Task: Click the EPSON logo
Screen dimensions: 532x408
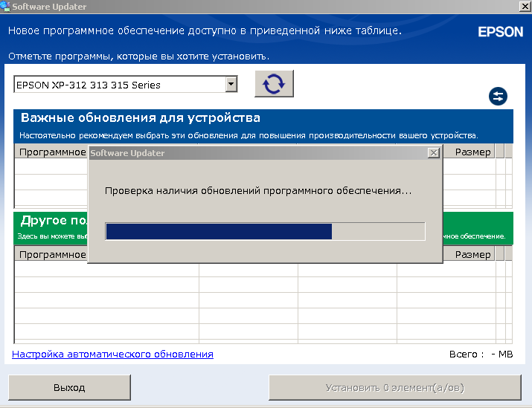Action: click(501, 32)
